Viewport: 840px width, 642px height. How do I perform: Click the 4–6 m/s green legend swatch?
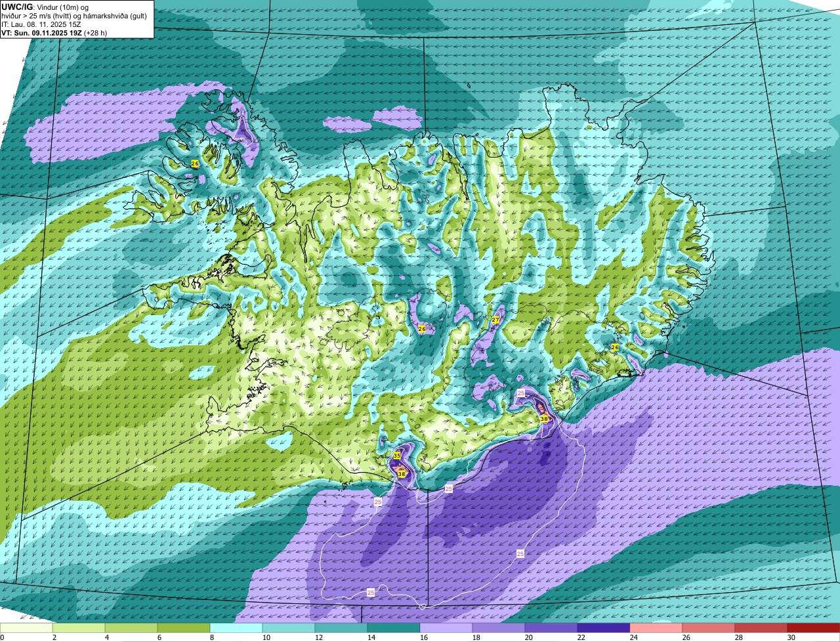coord(131,628)
